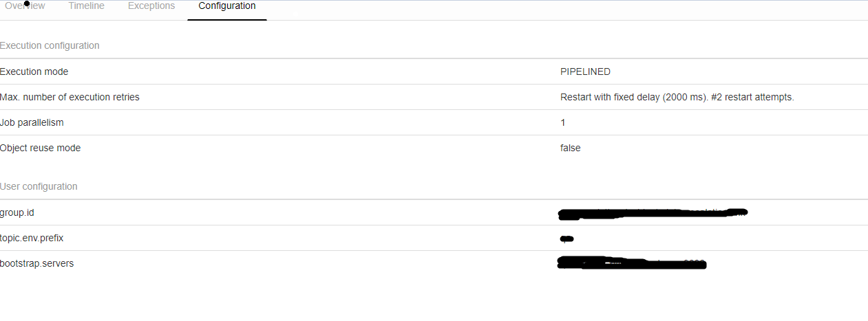
Task: Click the false value for Object reuse
Action: (571, 148)
